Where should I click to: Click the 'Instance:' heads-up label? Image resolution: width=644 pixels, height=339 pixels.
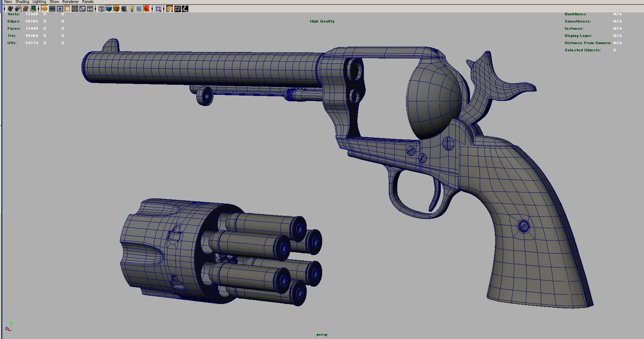click(x=574, y=29)
